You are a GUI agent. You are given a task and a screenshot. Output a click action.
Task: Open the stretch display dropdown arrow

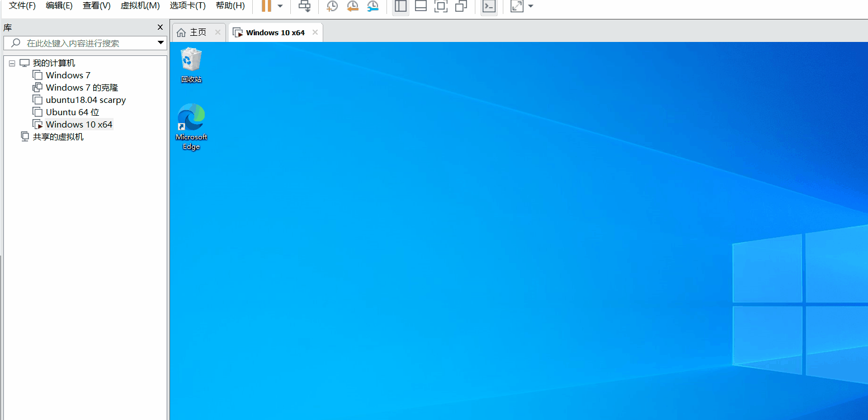(x=531, y=6)
